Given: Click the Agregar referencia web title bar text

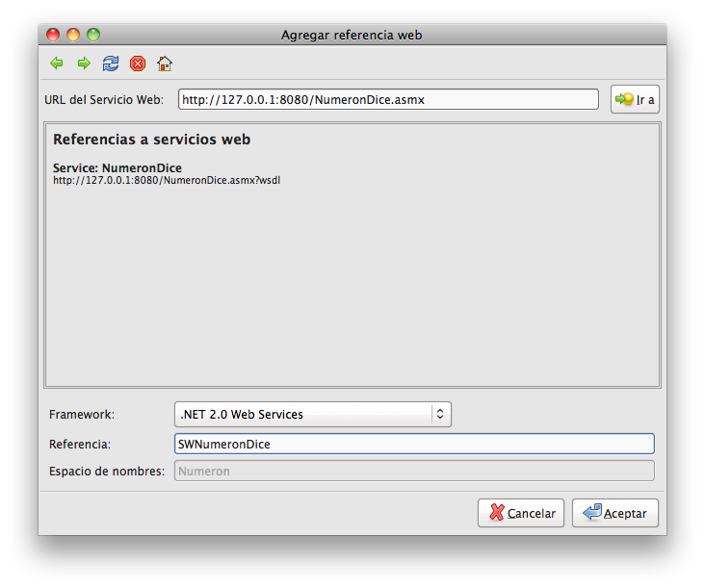Looking at the screenshot, I should click(x=352, y=35).
